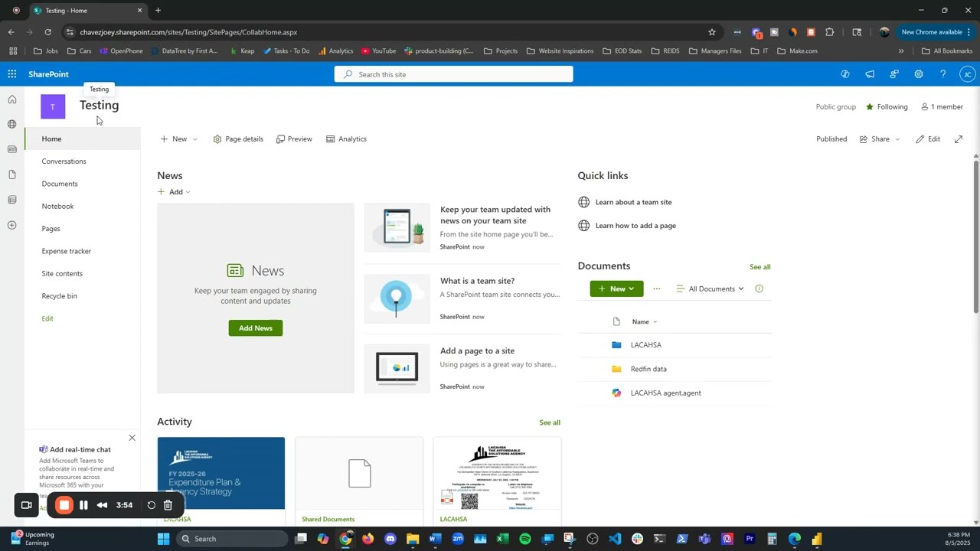Open the Help question mark icon
This screenshot has height=551, width=980.
click(x=943, y=74)
